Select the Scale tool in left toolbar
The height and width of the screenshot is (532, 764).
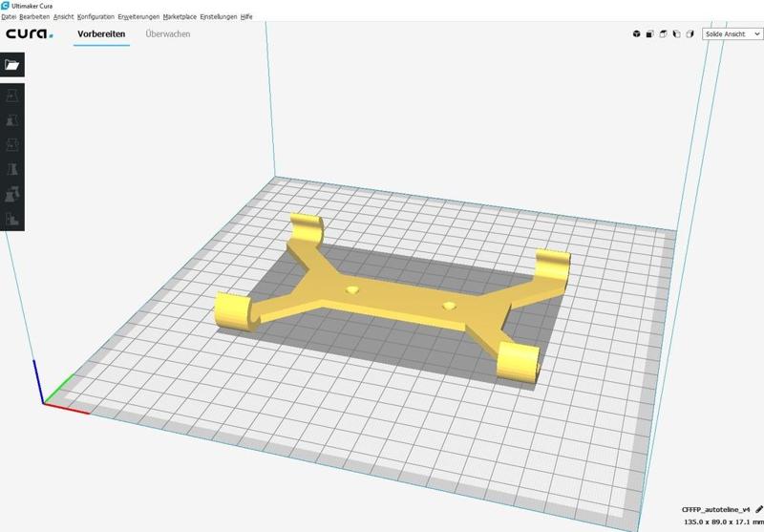pos(12,120)
